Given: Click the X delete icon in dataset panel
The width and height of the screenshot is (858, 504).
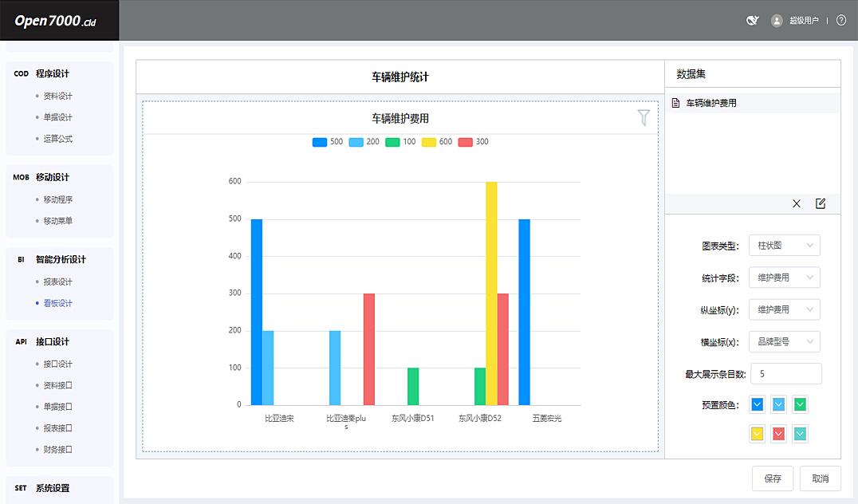Looking at the screenshot, I should [x=797, y=203].
